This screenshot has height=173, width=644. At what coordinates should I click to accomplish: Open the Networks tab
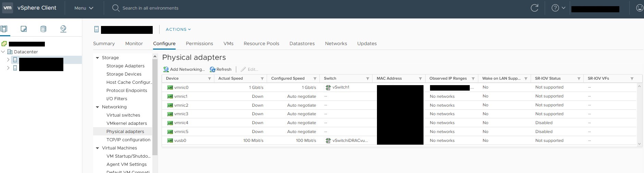(x=336, y=43)
